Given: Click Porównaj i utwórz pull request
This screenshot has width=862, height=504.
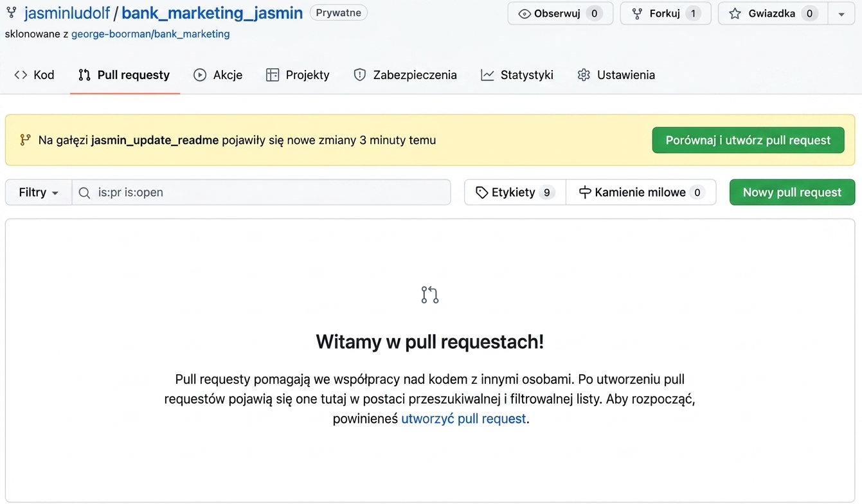Looking at the screenshot, I should pyautogui.click(x=748, y=140).
